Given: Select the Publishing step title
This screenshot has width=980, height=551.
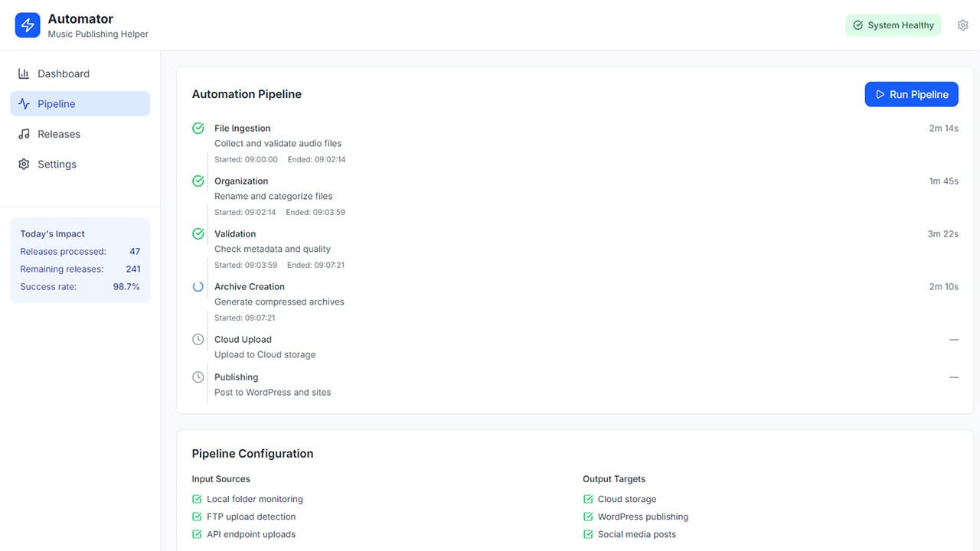Looking at the screenshot, I should (237, 377).
